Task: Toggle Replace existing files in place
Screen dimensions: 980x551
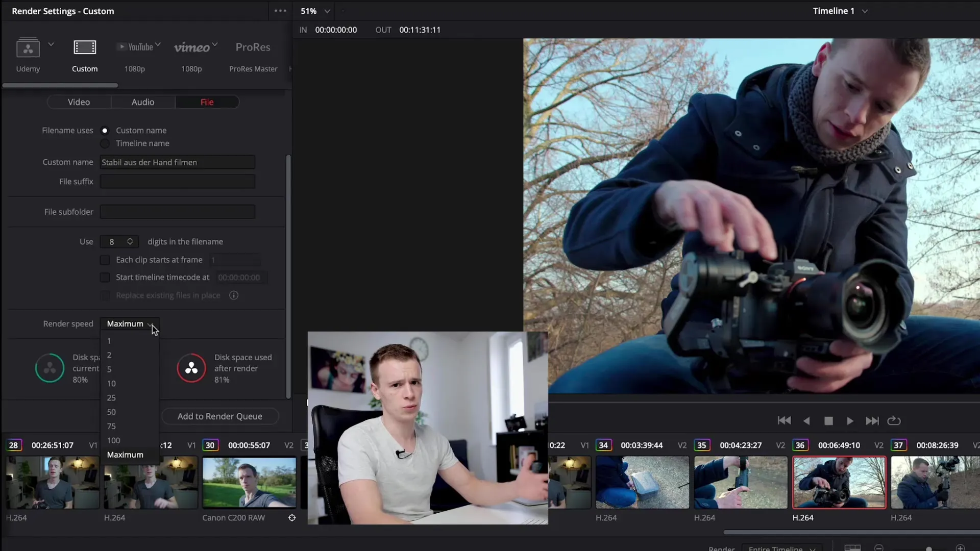Action: click(105, 295)
